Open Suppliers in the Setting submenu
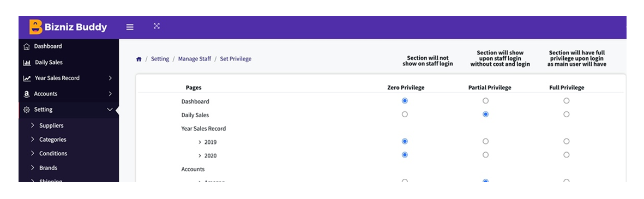This screenshot has height=199, width=644. [x=51, y=125]
